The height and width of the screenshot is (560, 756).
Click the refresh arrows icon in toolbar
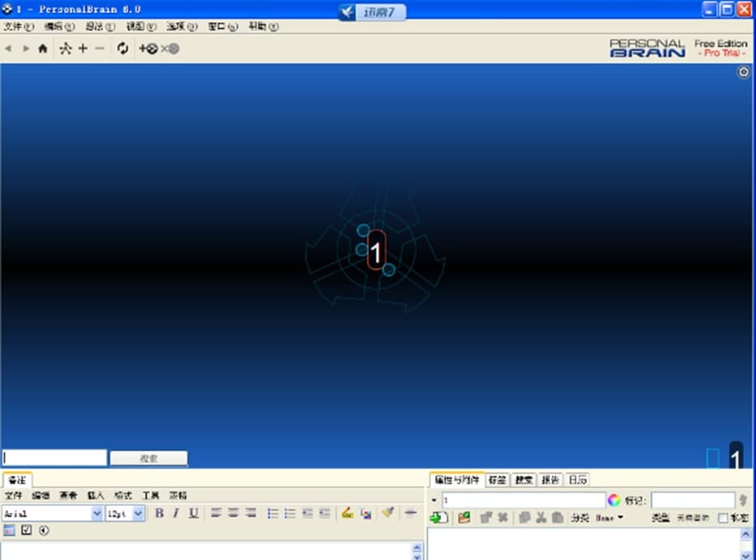(x=122, y=49)
